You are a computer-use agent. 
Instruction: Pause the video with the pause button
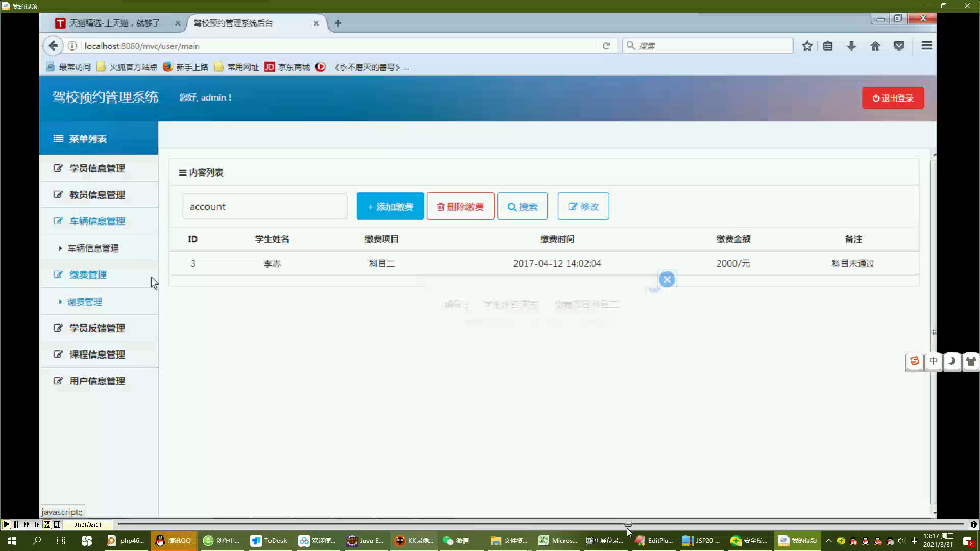(16, 524)
